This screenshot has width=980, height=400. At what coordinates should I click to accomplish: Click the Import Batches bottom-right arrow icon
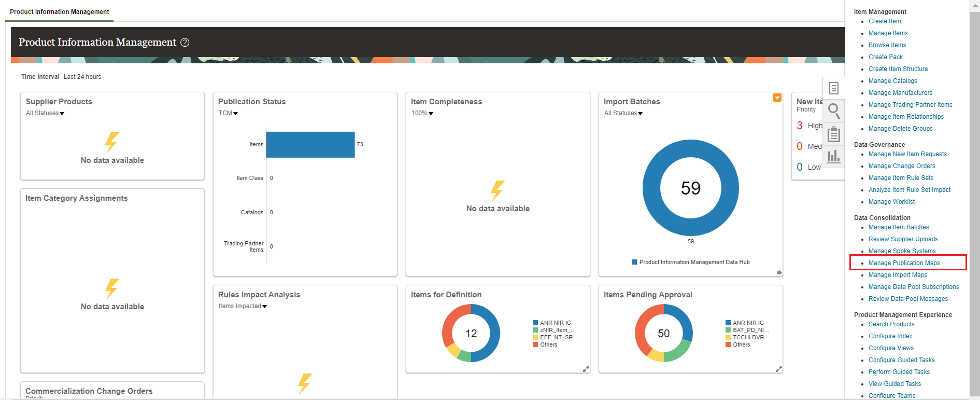pyautogui.click(x=779, y=272)
